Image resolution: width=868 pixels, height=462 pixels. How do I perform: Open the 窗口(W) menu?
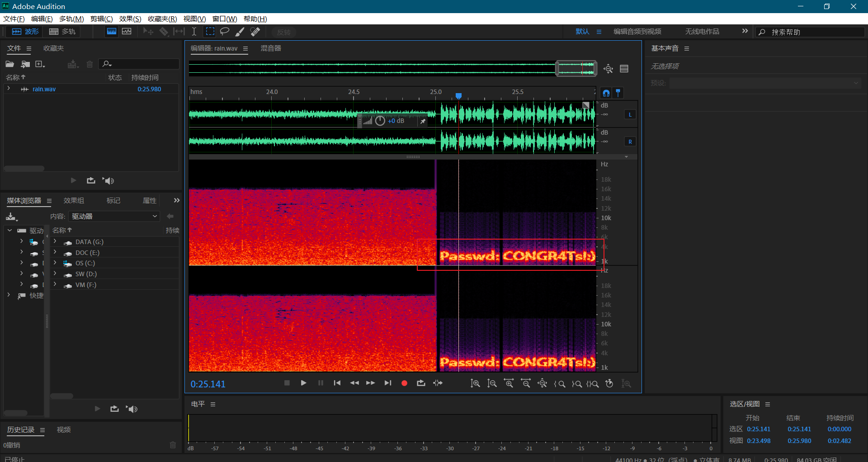225,19
